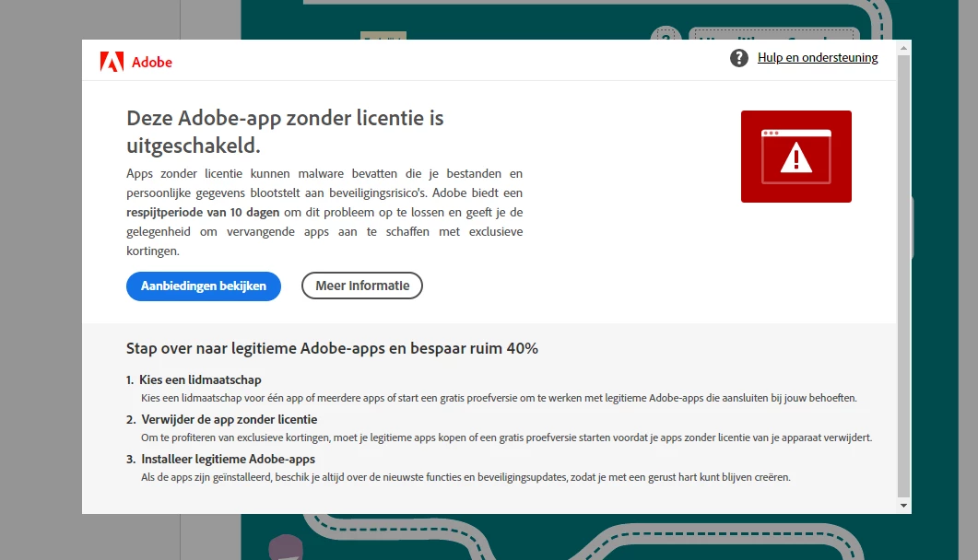The image size is (978, 560).
Task: Click the sentence starting 'Kies een lidmaatschap voor één app'
Action: (x=499, y=398)
